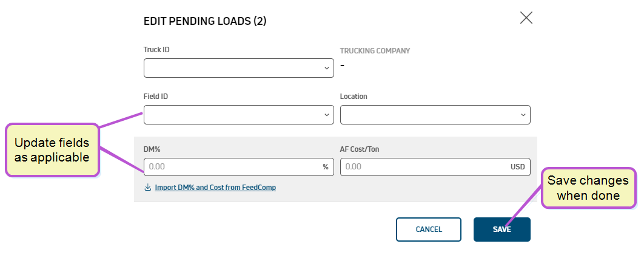
Task: Click the USD unit in AF Cost/Ton field
Action: [517, 167]
